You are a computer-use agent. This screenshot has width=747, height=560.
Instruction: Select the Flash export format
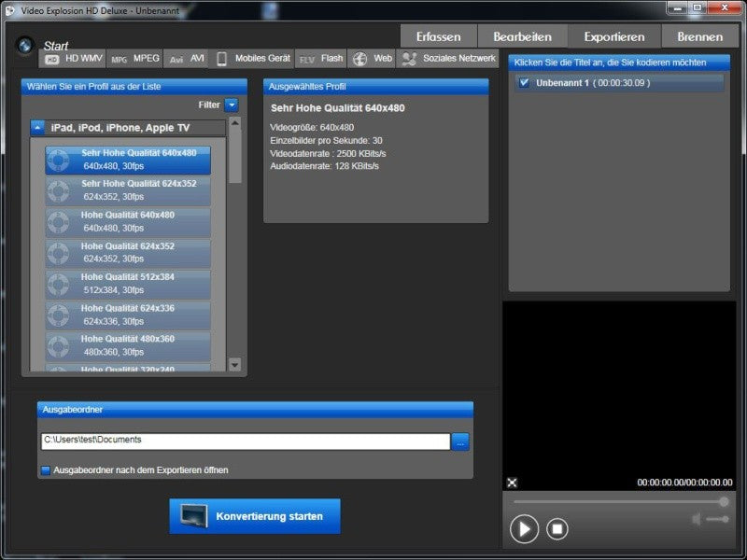[320, 59]
